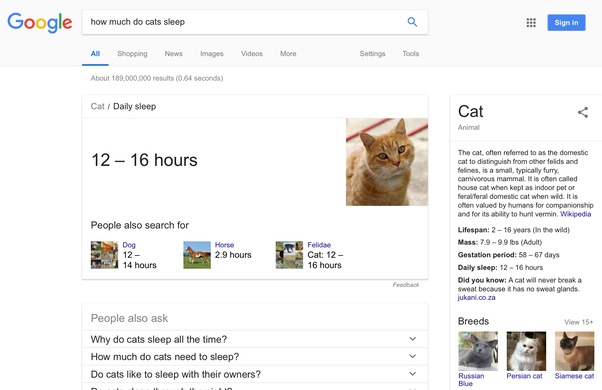The image size is (602, 390).
Task: Click the '12 – 16 hours' answer text
Action: tap(144, 160)
